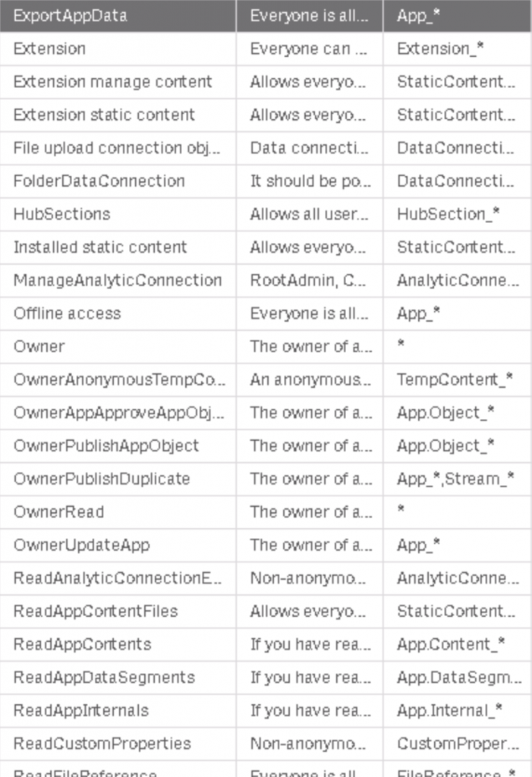Open the ManageAnalyticConnection rule
The height and width of the screenshot is (777, 532).
tap(118, 280)
